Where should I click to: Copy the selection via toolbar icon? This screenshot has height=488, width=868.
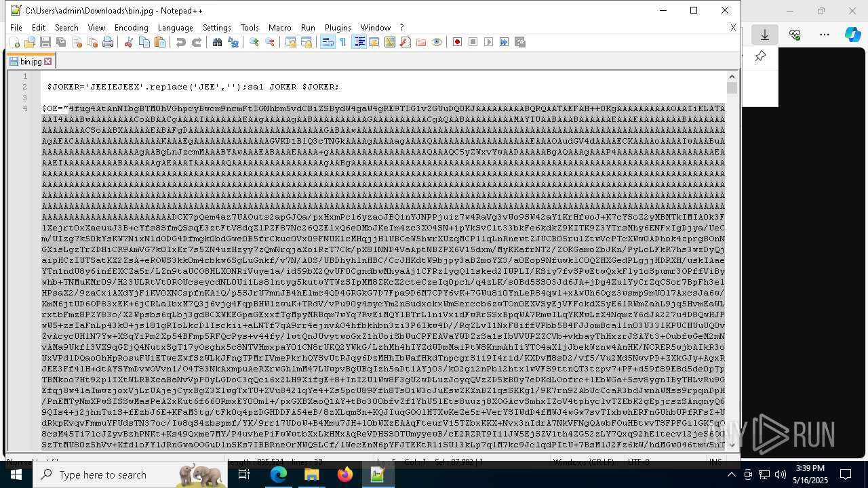pos(144,42)
